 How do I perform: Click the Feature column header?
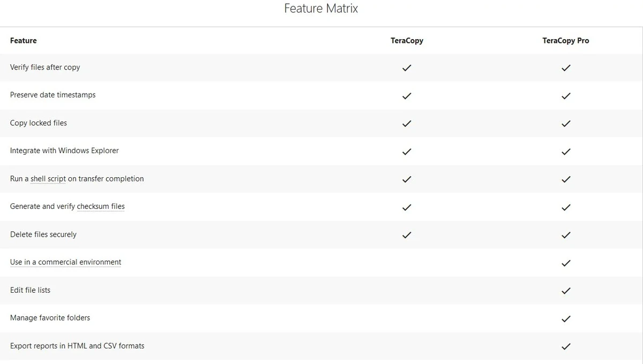pos(24,41)
